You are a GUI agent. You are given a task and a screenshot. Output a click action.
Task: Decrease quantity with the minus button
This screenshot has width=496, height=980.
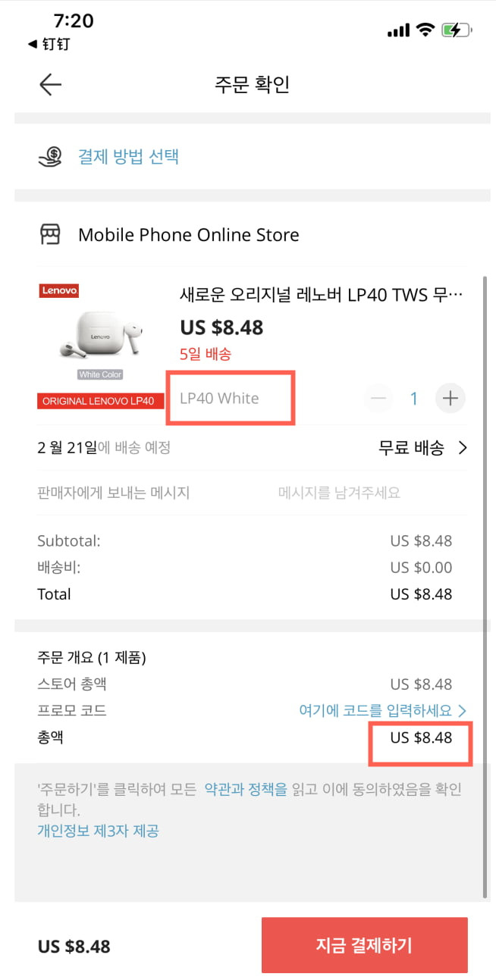coord(378,398)
